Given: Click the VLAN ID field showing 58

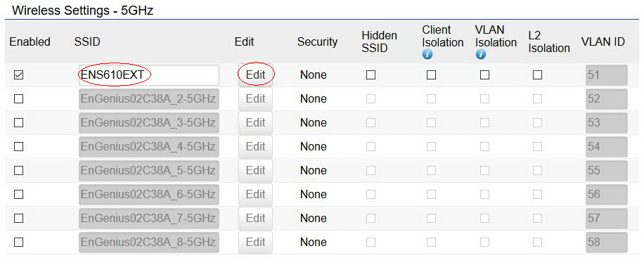Looking at the screenshot, I should pos(607,242).
